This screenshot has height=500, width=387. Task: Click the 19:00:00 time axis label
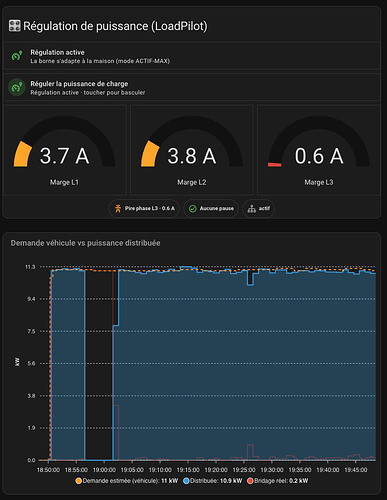tap(104, 470)
